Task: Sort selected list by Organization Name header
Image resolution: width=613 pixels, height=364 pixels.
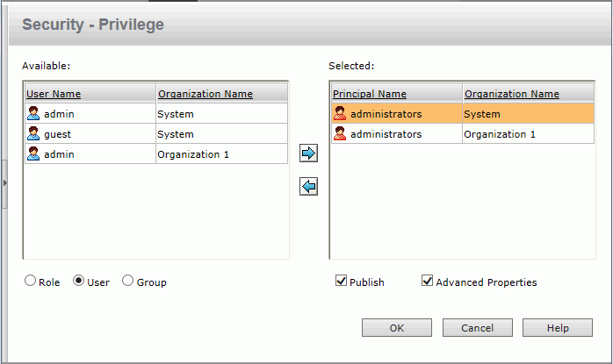Action: tap(512, 94)
